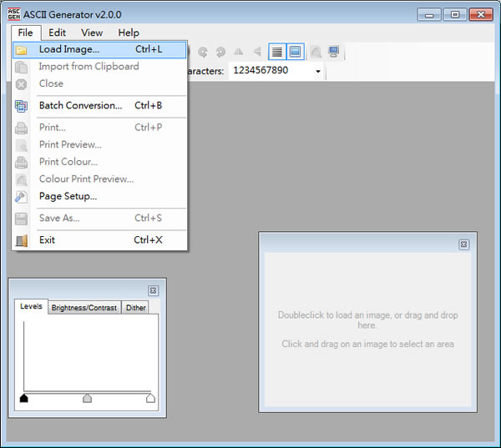
Task: Click the Close entry in File menu
Action: tap(99, 83)
